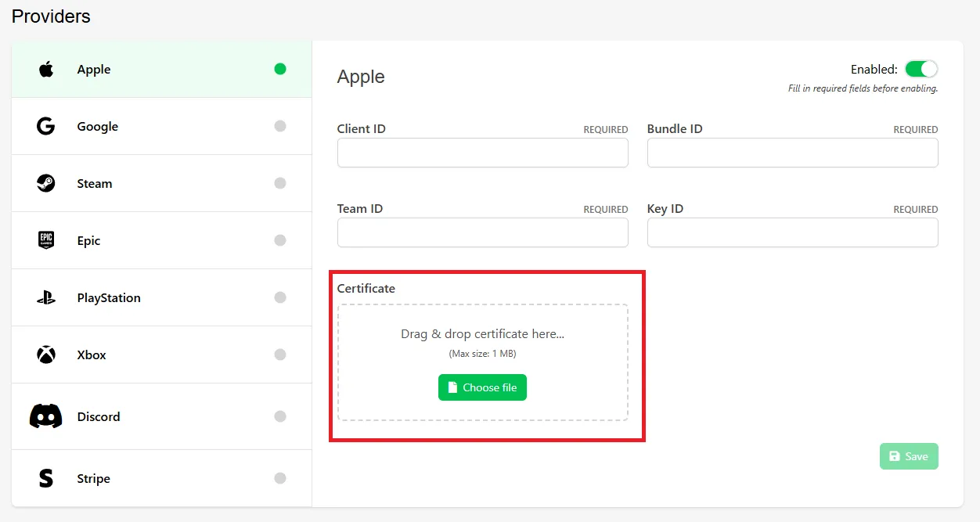Click the Google G logo icon
The image size is (980, 522).
[x=46, y=126]
